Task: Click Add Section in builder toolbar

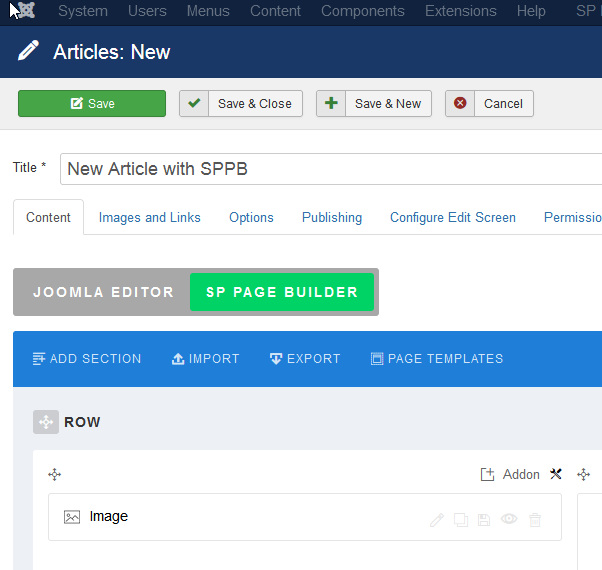Action: coord(87,359)
